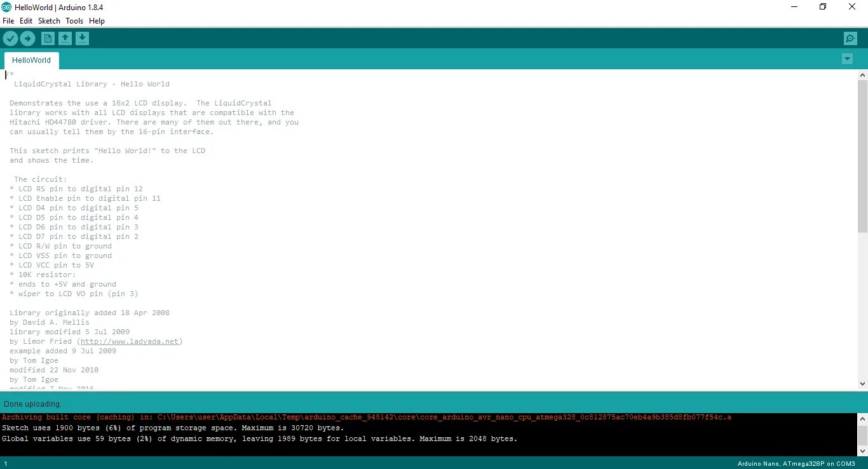Click the 'LCD R/W pin to ground' line
The height and width of the screenshot is (469, 868).
(61, 246)
